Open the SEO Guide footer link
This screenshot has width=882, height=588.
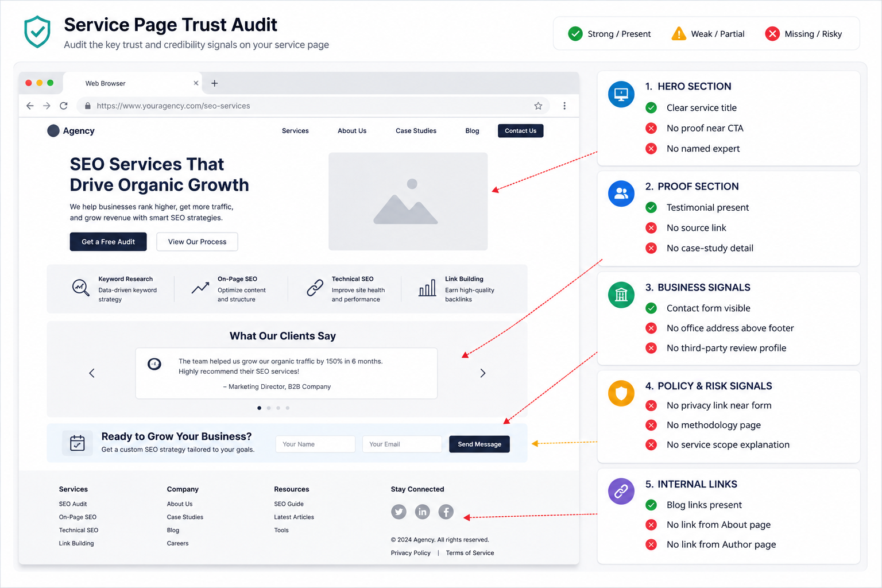(x=289, y=504)
